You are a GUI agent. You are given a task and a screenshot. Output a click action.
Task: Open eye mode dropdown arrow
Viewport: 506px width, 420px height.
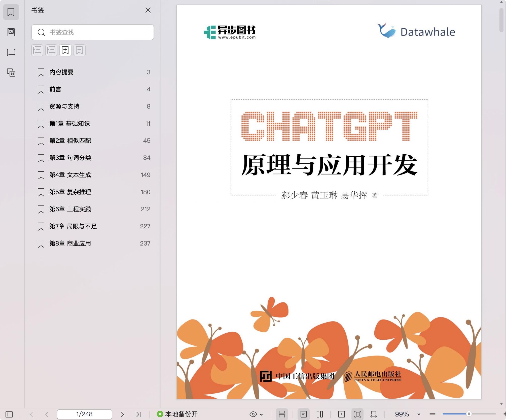(x=261, y=414)
